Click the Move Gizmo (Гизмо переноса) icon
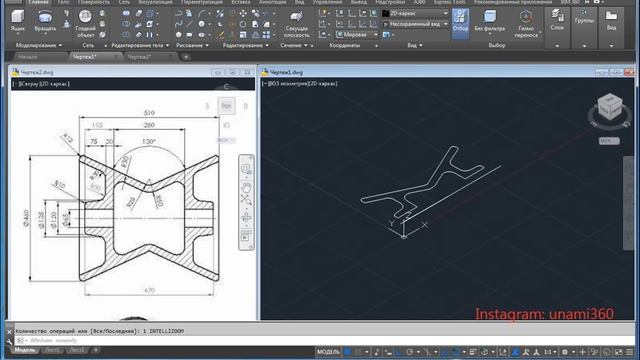This screenshot has height=360, width=640. click(x=526, y=17)
